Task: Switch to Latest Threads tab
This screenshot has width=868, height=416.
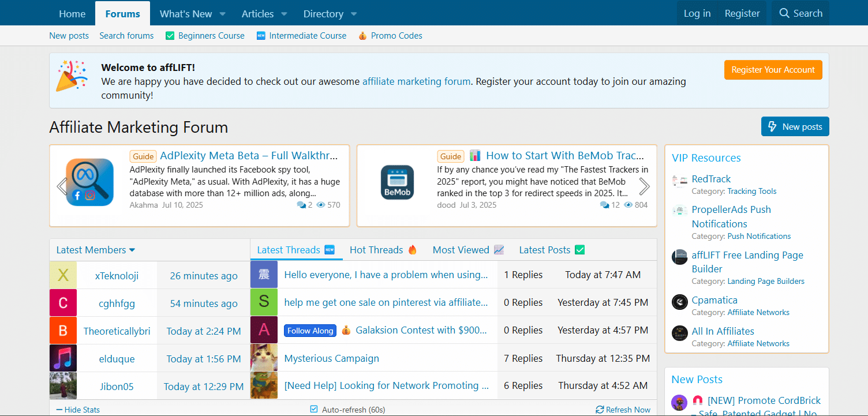Action: (296, 250)
